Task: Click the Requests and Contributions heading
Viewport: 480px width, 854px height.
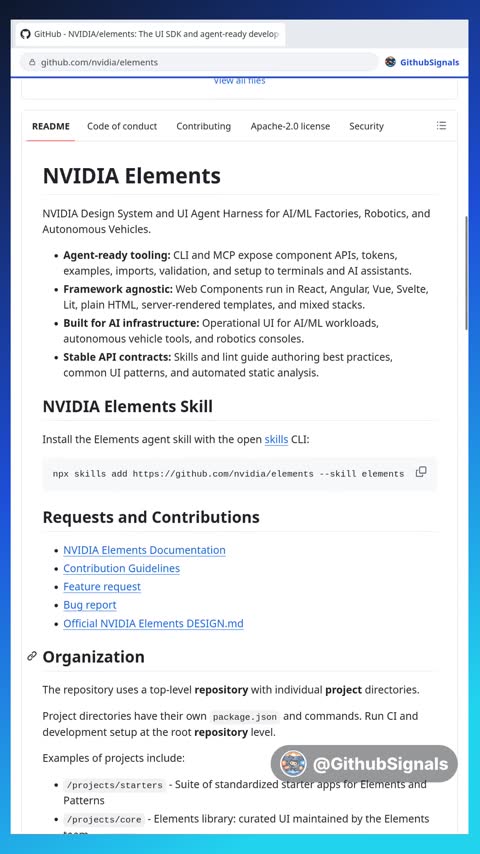Action: pos(151,517)
